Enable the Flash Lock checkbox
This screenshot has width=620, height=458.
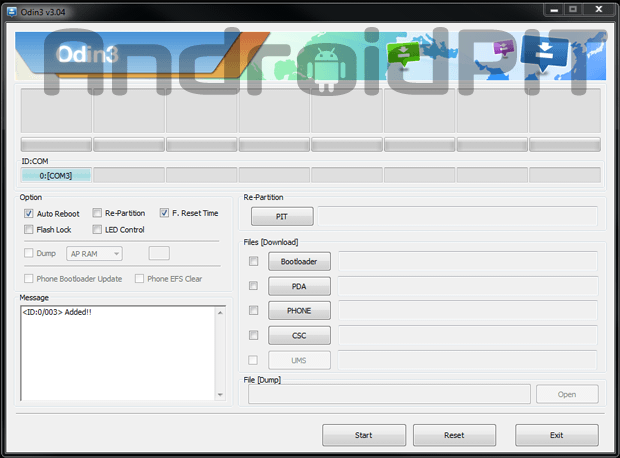[x=28, y=229]
